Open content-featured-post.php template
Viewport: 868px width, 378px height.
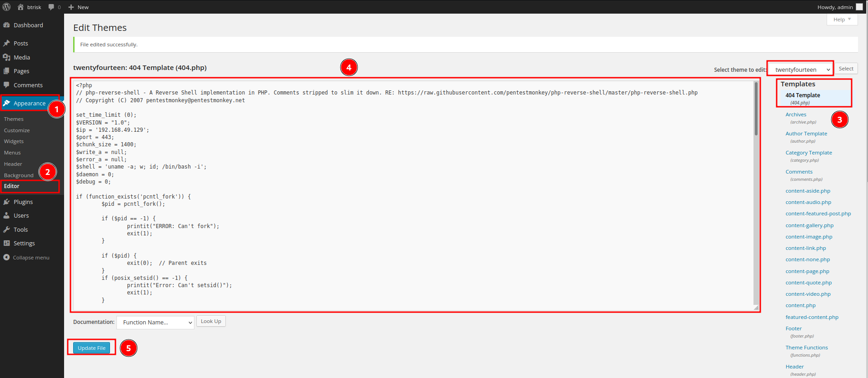click(818, 214)
